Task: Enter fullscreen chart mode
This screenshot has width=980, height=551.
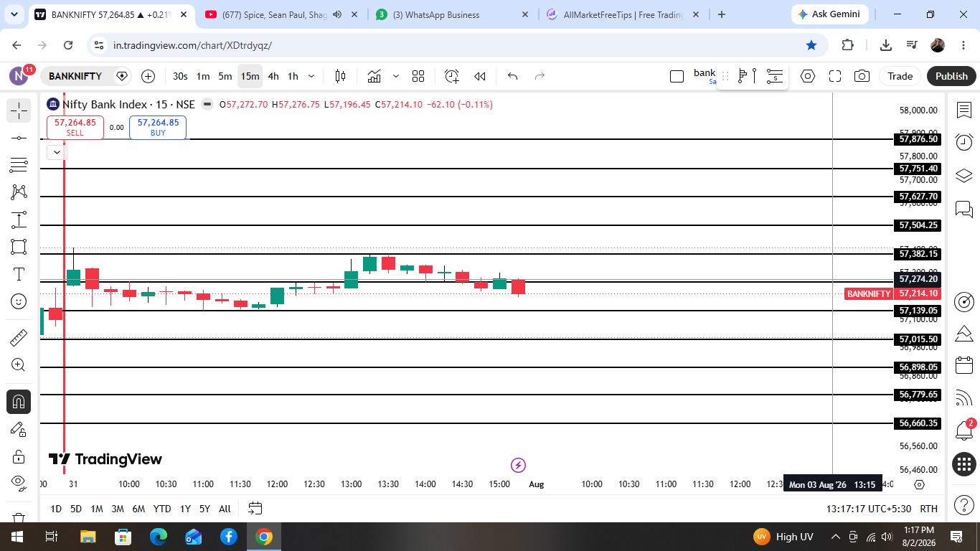Action: [835, 76]
